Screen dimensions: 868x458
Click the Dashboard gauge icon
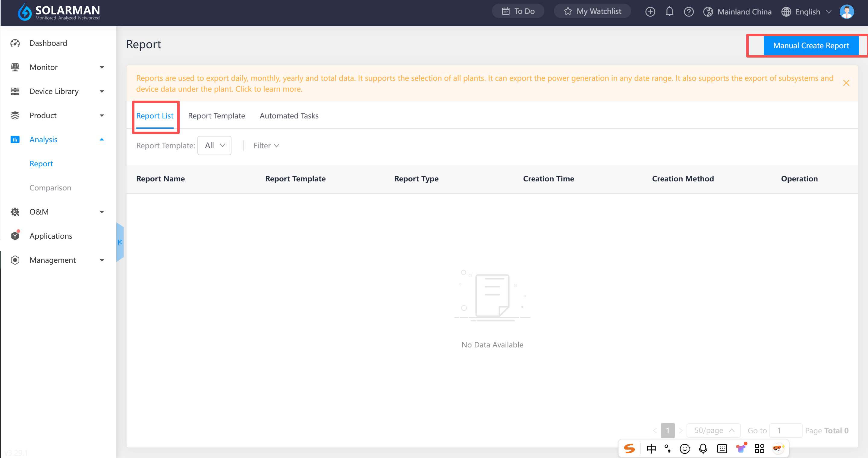pos(15,43)
